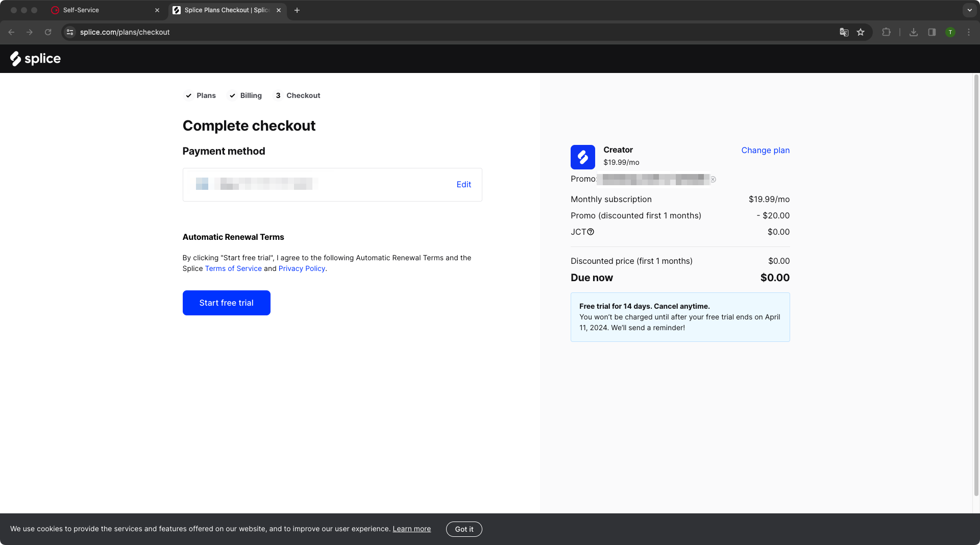Screen dimensions: 980x545
Task: Open a new browser tab
Action: pyautogui.click(x=297, y=10)
